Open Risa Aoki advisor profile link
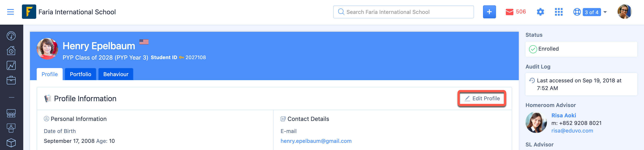This screenshot has height=150, width=644. click(x=563, y=116)
